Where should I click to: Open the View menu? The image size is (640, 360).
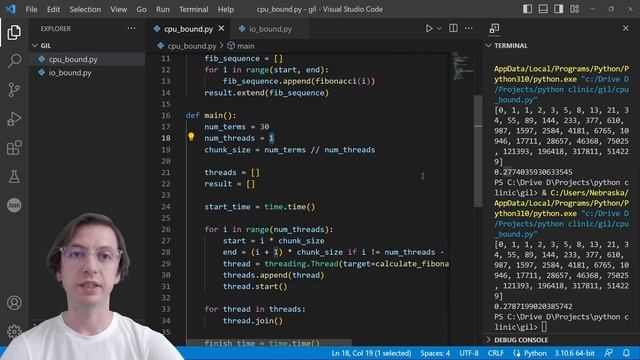118,9
